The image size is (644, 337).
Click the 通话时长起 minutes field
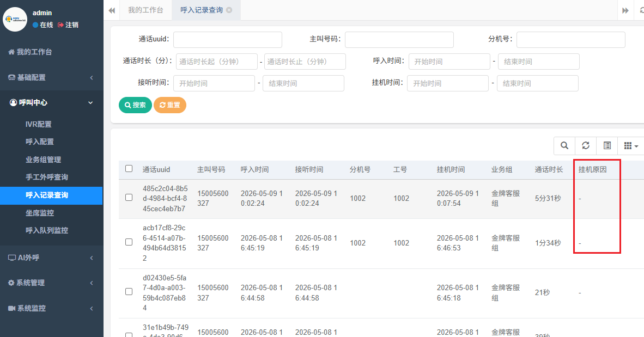[217, 62]
